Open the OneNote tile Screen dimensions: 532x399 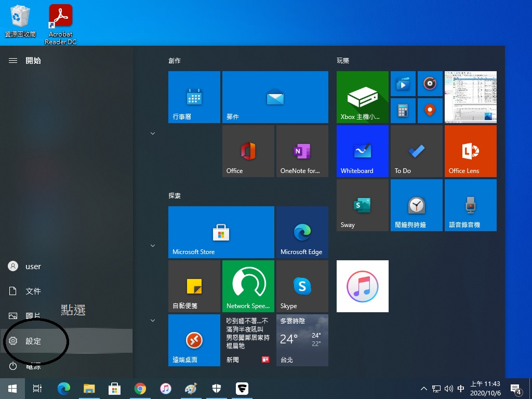[x=302, y=151]
